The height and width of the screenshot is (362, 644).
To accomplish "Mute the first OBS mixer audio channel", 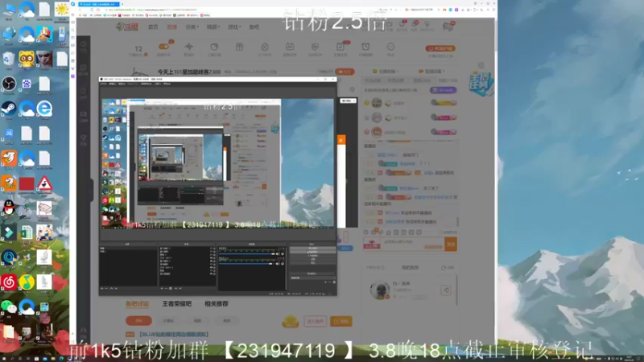I will 278,254.
